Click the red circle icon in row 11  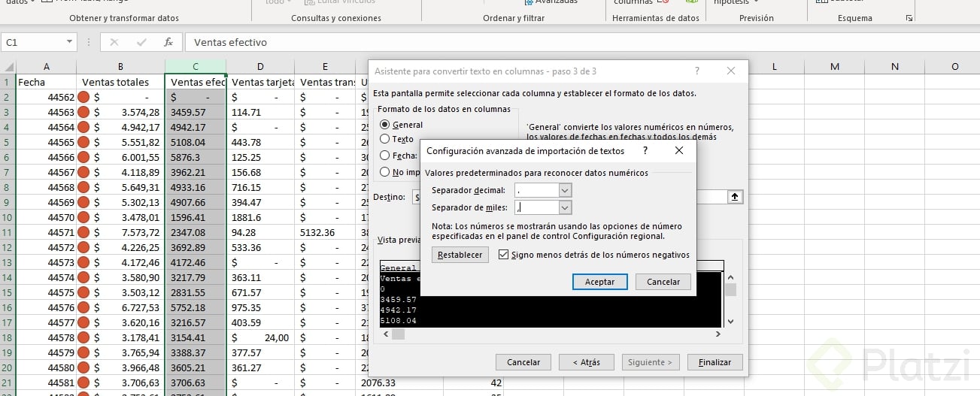83,232
